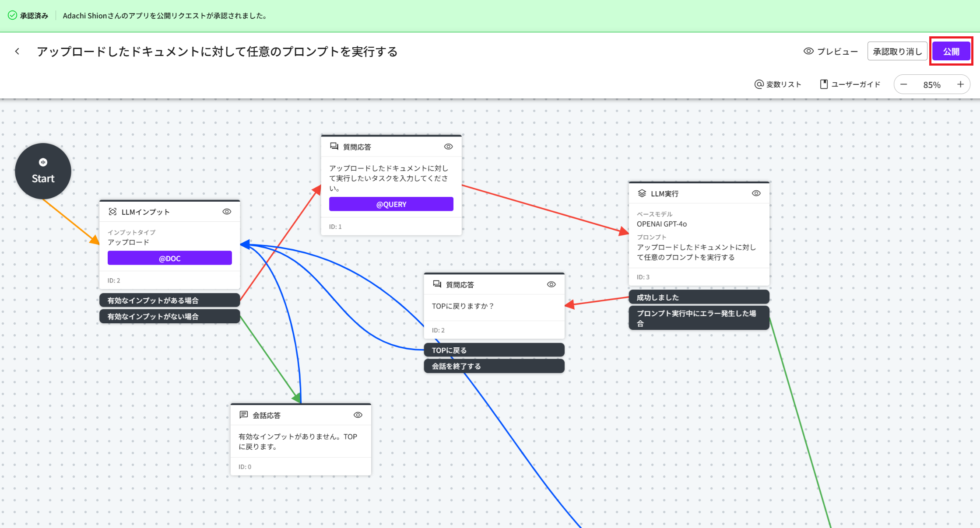Click the 公開 publish button
980x528 pixels.
tap(951, 52)
